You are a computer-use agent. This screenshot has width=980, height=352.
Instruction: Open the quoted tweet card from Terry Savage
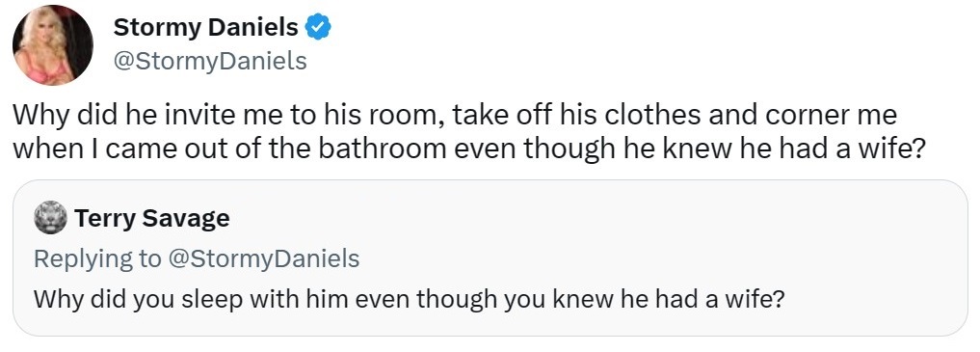tap(490, 257)
